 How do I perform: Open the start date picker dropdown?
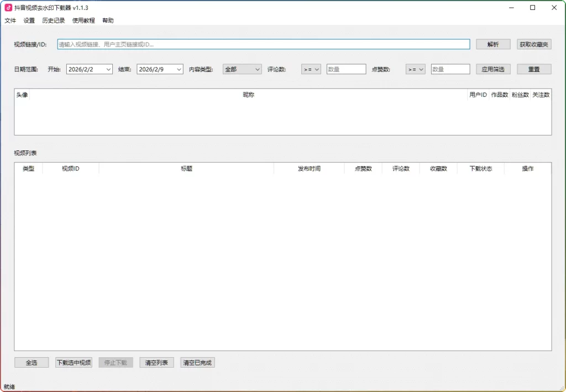click(109, 69)
